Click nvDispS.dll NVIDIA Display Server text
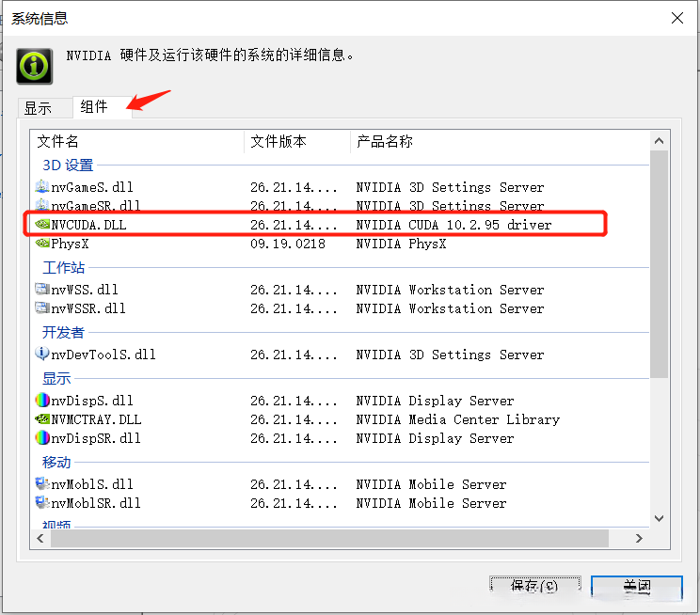 (x=435, y=401)
